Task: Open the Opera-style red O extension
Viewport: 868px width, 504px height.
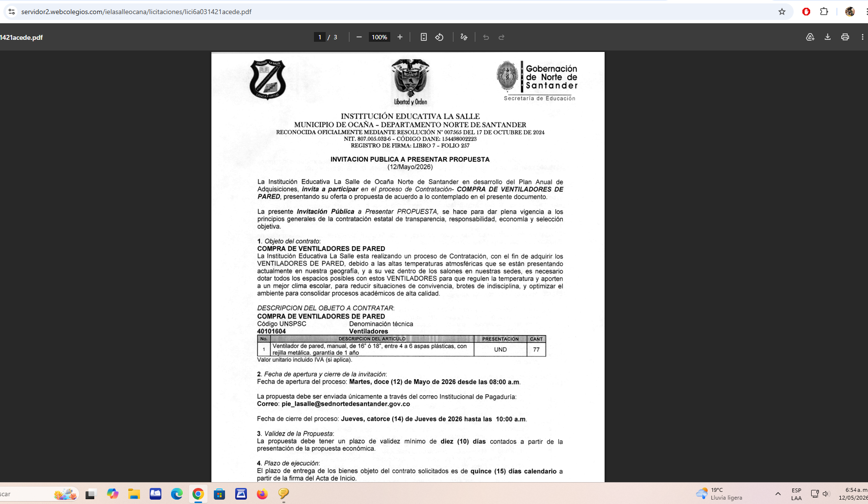Action: pyautogui.click(x=806, y=12)
